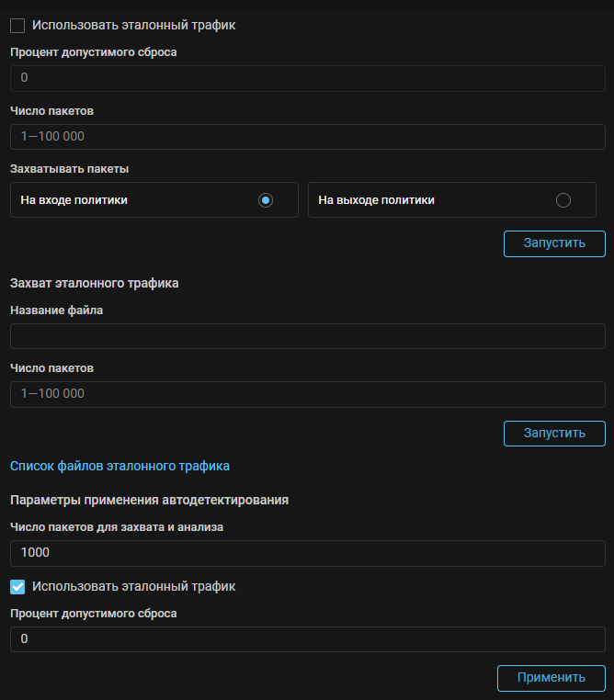Disable the checked 'Использовать эталонный трафик' checkbox

pyautogui.click(x=17, y=586)
